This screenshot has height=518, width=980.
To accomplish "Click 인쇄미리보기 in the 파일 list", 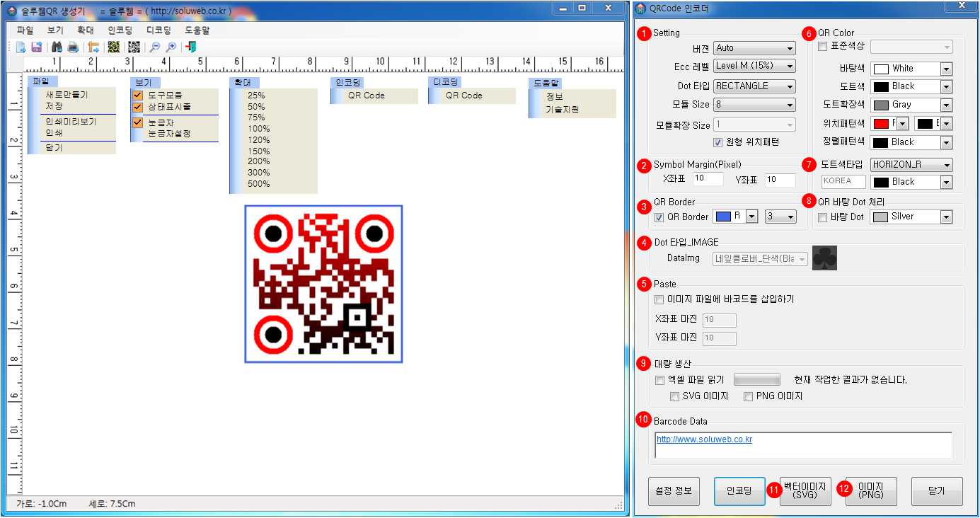I will (x=71, y=122).
